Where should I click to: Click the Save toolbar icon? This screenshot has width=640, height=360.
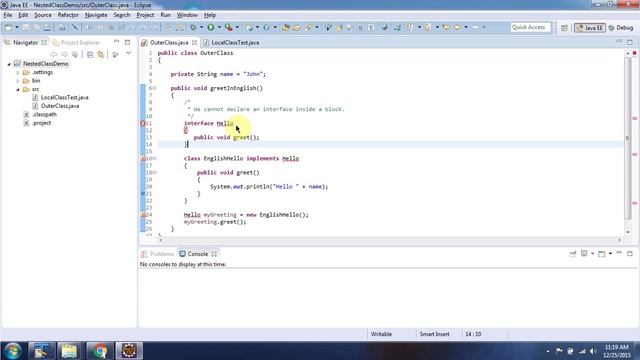[26, 27]
